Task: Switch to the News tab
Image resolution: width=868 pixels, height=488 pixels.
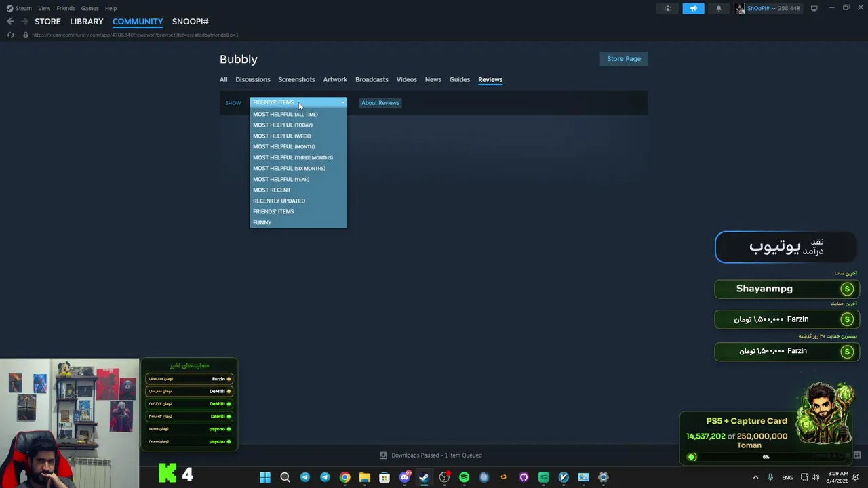Action: coord(433,79)
